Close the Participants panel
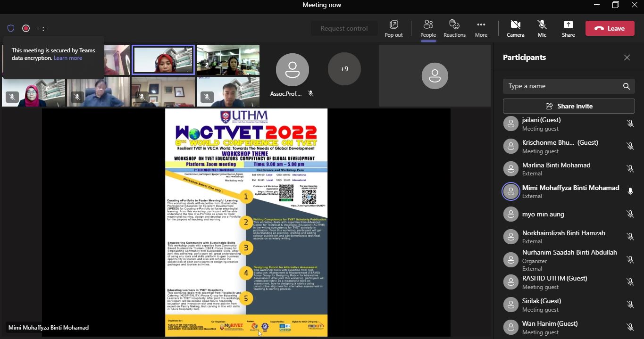This screenshot has height=339, width=644. (x=627, y=58)
